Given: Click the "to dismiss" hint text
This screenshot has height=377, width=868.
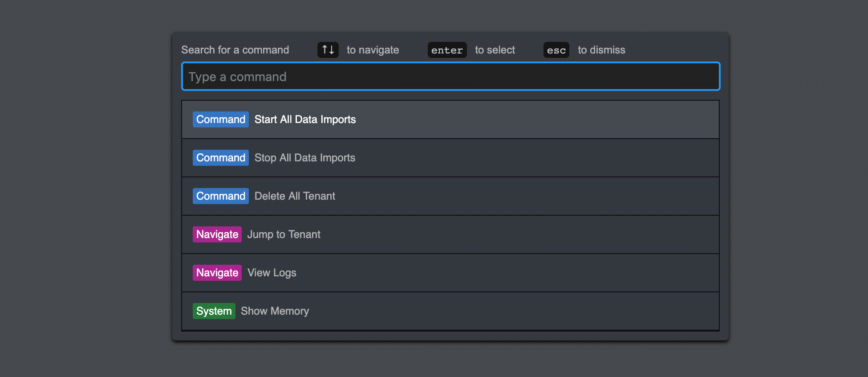Looking at the screenshot, I should pyautogui.click(x=601, y=50).
